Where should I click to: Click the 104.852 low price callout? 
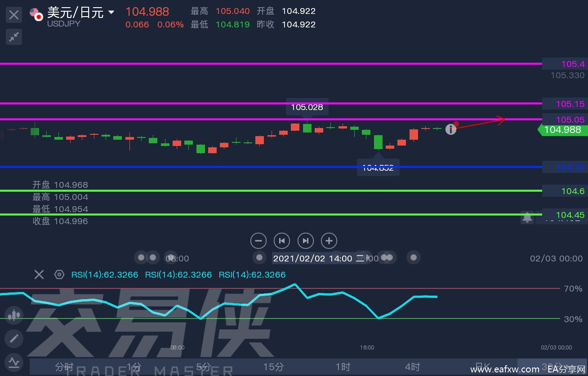(x=378, y=168)
